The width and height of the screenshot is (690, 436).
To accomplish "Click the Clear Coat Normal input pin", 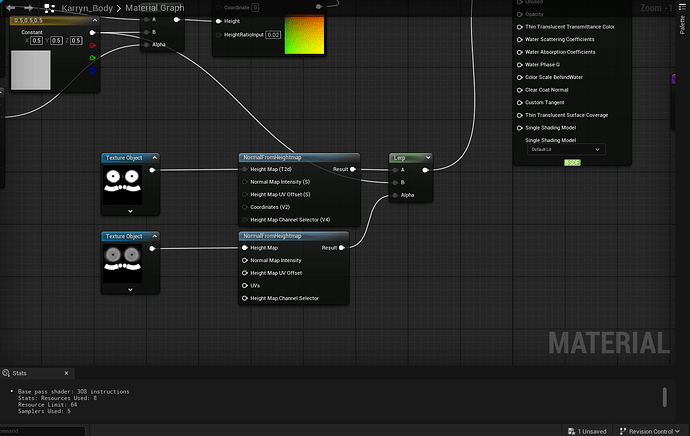I will [x=520, y=90].
